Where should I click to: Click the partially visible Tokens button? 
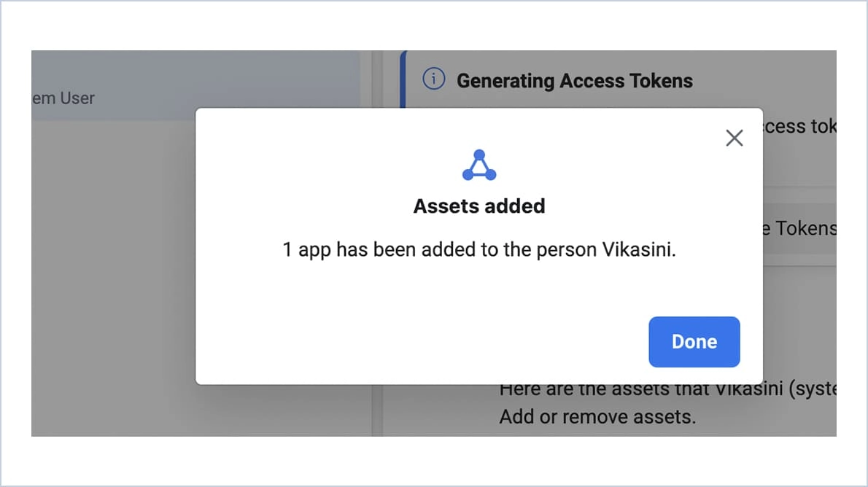pos(799,228)
